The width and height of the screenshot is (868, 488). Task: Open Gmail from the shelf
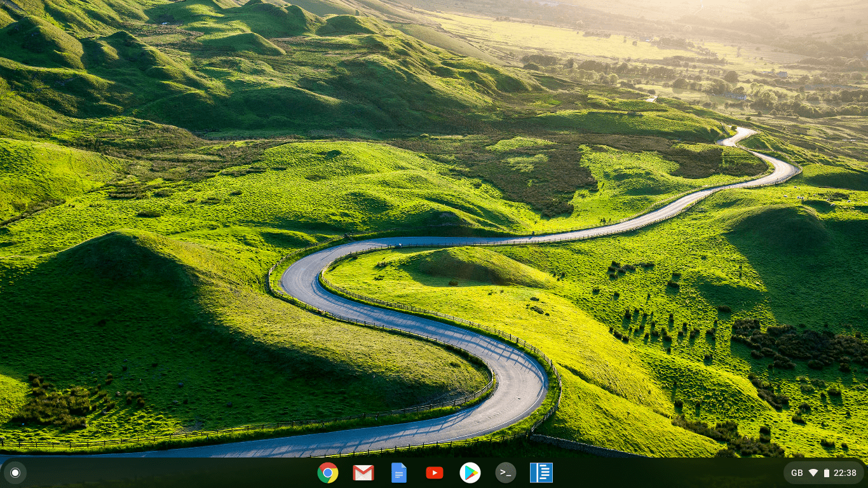click(x=363, y=473)
